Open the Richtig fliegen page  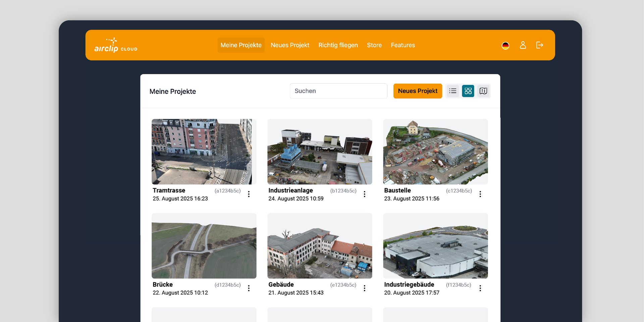click(338, 45)
